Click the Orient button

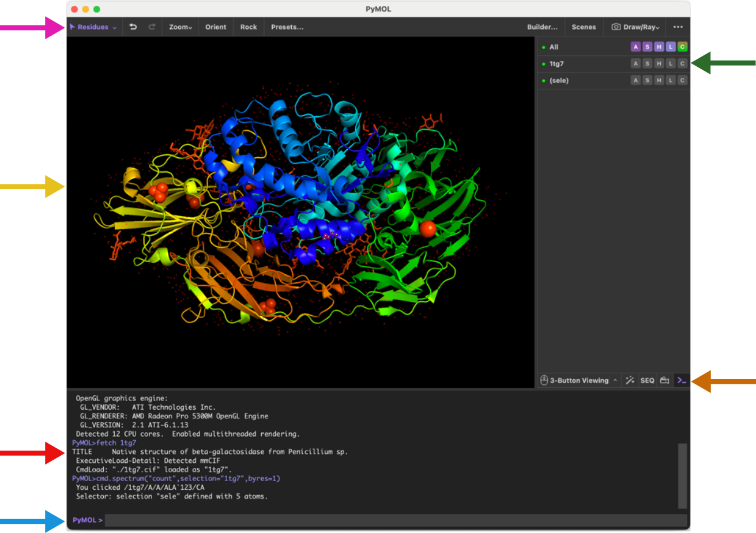click(x=215, y=27)
